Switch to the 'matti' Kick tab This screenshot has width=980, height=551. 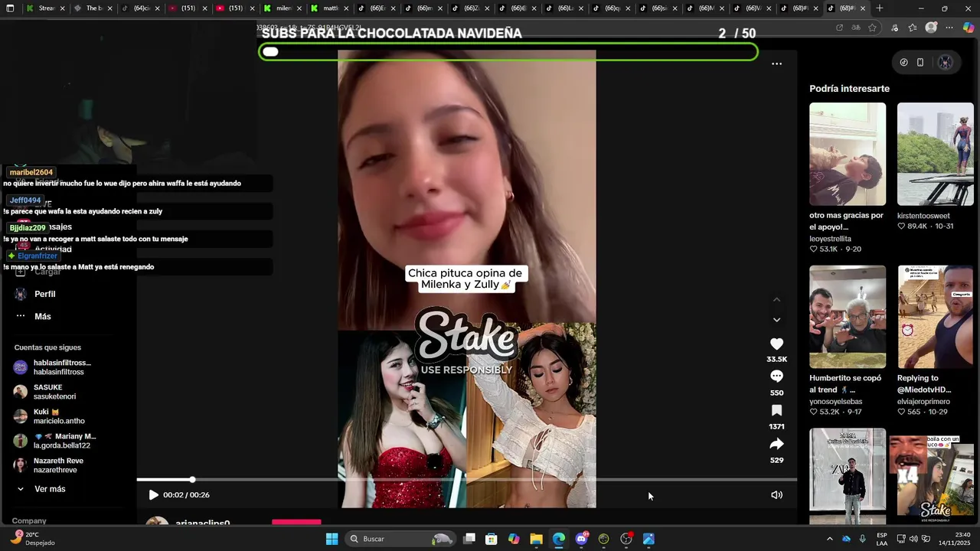coord(330,8)
